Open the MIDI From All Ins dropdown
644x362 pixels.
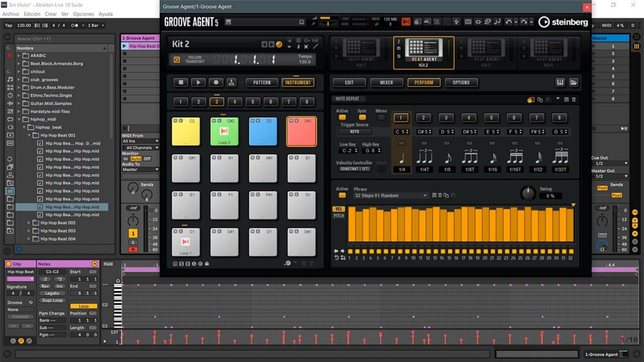click(140, 141)
